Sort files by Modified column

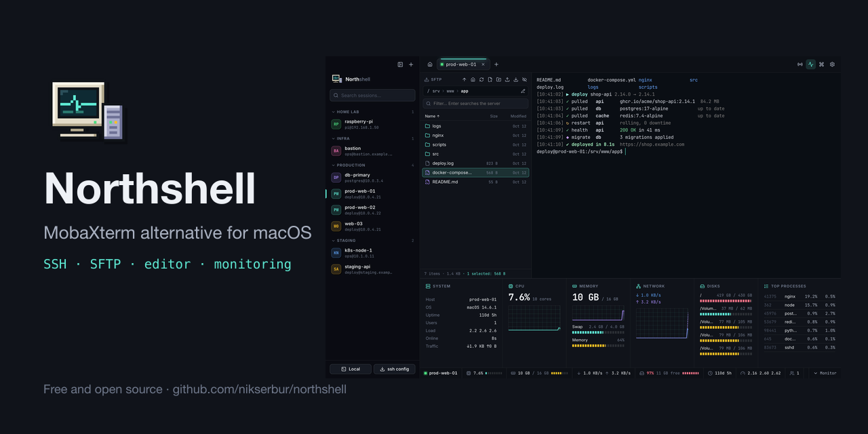point(518,116)
